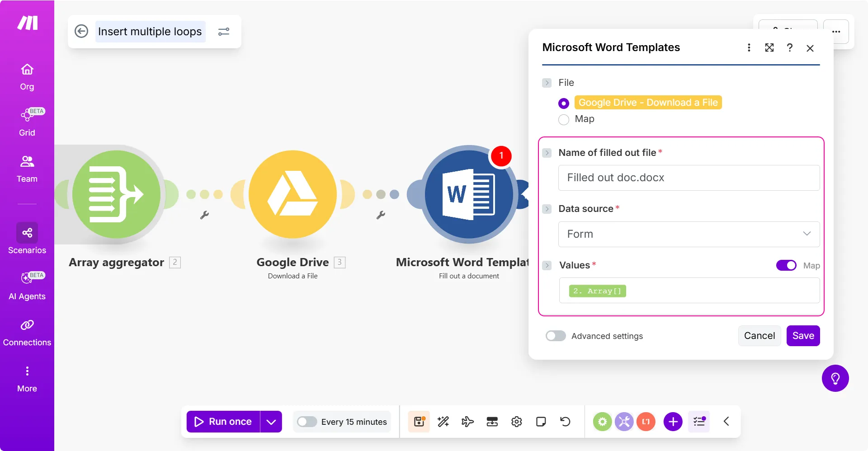Expand the Microsoft Word Templates panel to fullscreen
The width and height of the screenshot is (868, 451).
click(769, 47)
